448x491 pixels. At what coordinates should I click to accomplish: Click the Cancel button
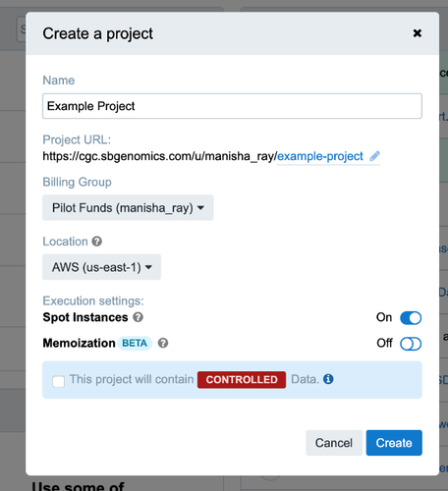point(334,443)
